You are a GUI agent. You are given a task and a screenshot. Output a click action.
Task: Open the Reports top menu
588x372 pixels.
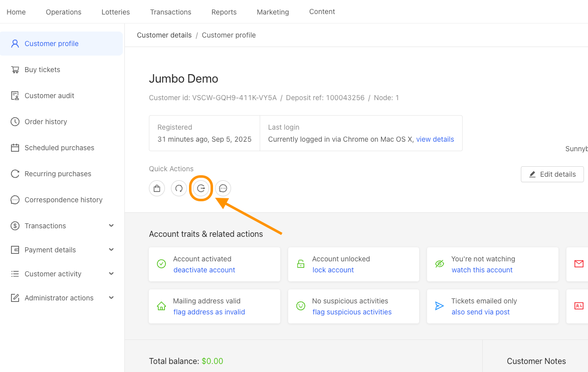coord(224,12)
